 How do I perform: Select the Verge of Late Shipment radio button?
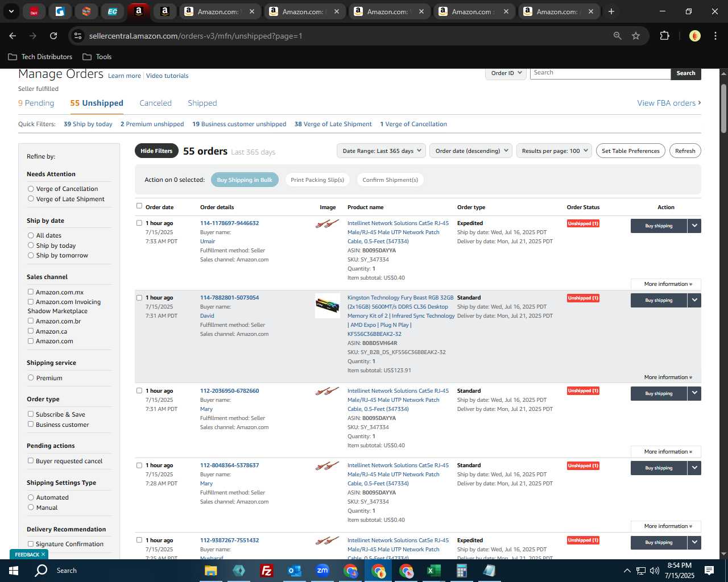tap(31, 199)
